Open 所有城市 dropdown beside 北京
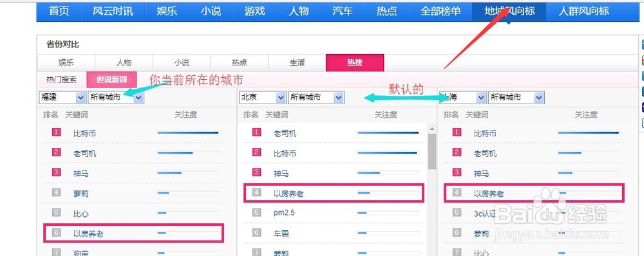This screenshot has width=644, height=256. point(316,97)
